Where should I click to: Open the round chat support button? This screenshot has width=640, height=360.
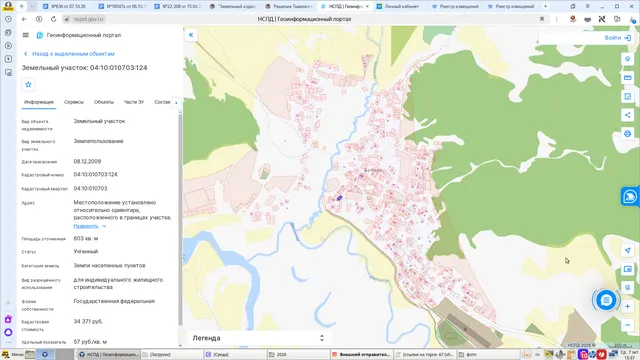[606, 300]
